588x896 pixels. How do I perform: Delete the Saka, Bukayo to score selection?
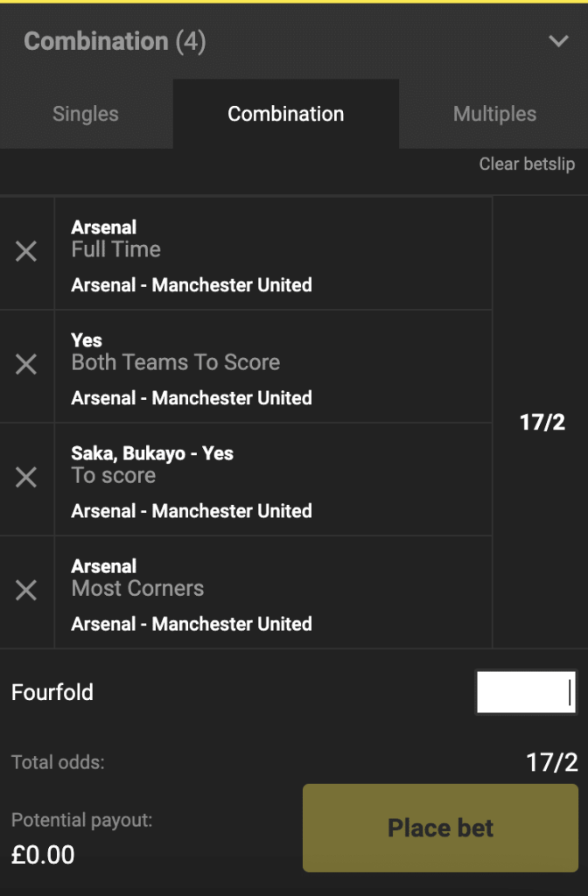click(26, 478)
